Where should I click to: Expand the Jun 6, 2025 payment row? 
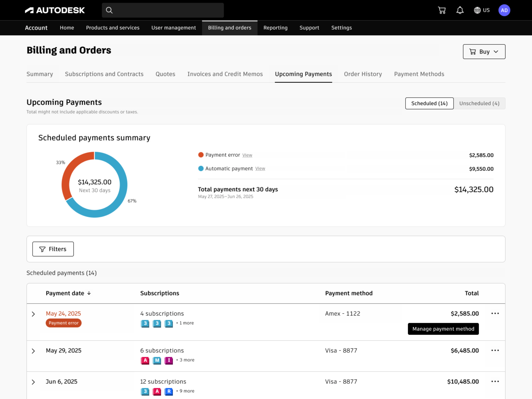[33, 382]
